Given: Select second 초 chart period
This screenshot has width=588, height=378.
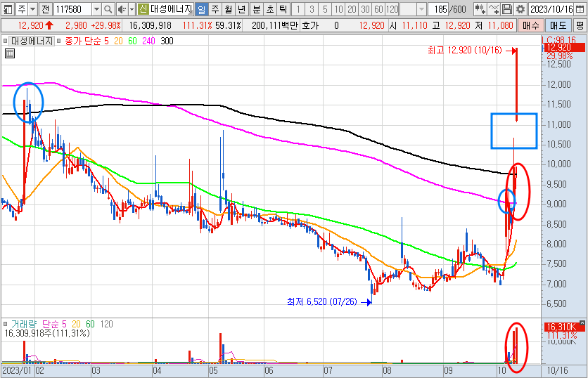Looking at the screenshot, I should 270,9.
